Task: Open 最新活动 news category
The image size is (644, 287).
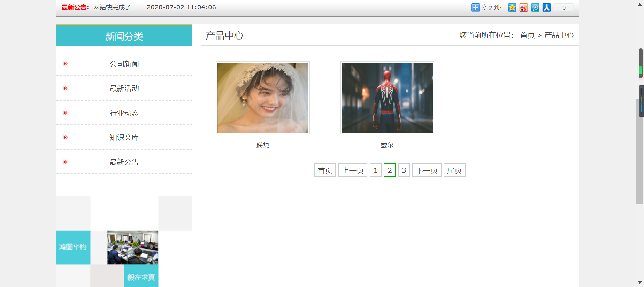Action: click(124, 88)
